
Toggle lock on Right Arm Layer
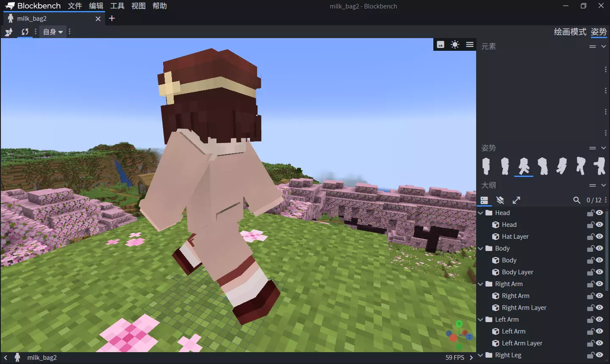590,308
